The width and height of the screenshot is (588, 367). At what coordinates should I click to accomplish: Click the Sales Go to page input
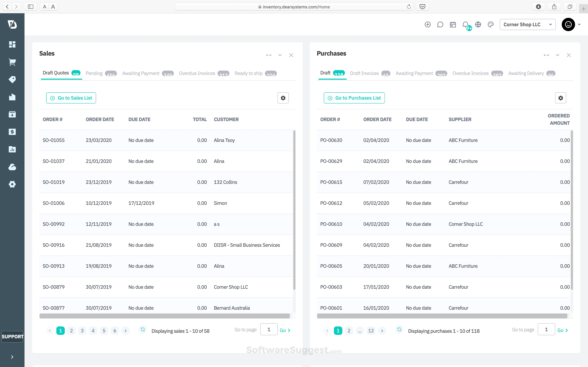pos(269,329)
